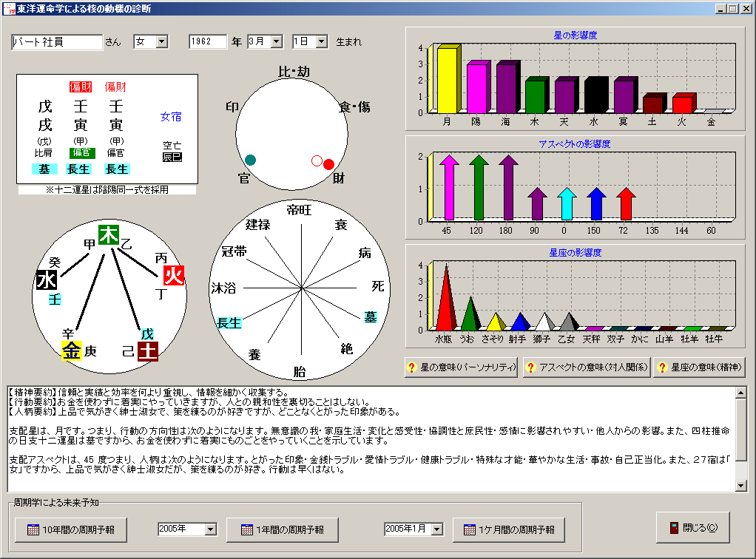Focus the birth year field showing 1962
756x559 pixels.
pos(208,41)
